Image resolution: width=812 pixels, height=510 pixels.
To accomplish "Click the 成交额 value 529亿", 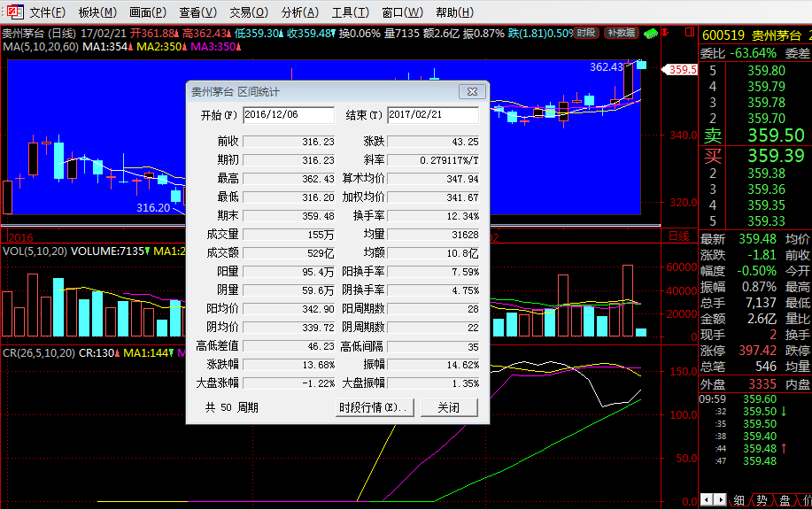I will click(289, 253).
